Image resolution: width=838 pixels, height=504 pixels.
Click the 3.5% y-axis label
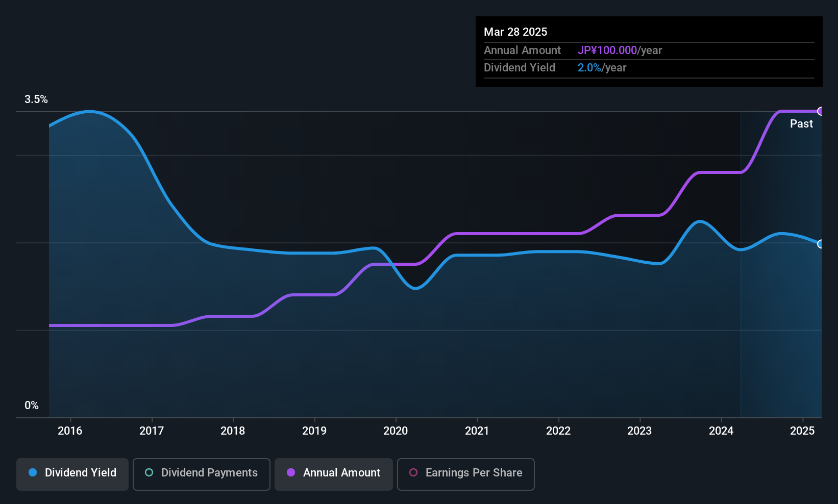pyautogui.click(x=36, y=99)
